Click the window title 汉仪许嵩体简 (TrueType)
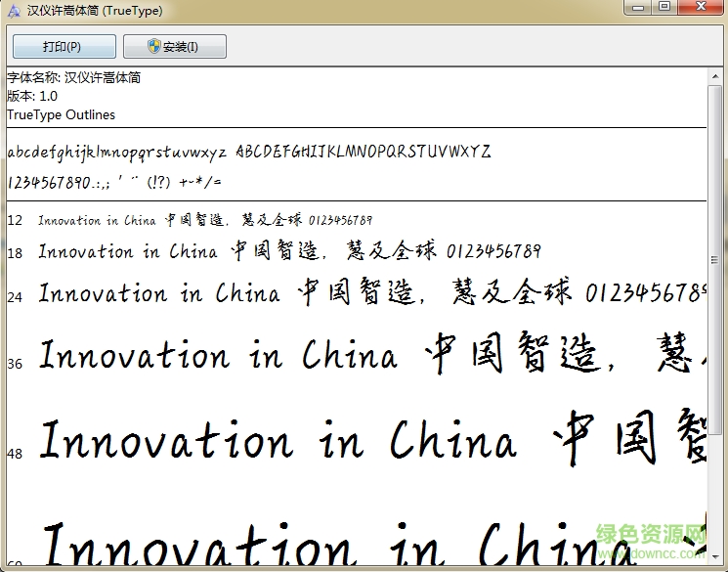Viewport: 728px width, 572px height. coord(95,10)
